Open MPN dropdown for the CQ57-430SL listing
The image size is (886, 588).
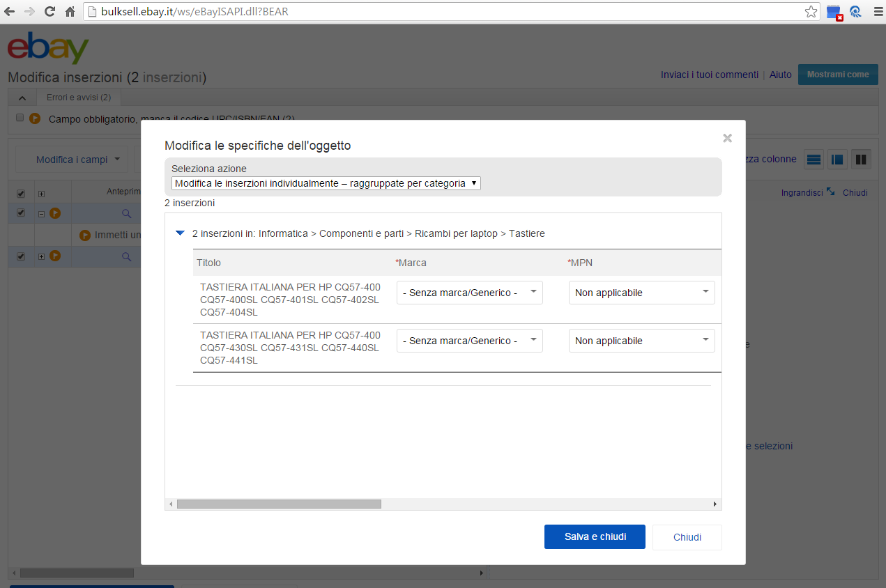[641, 341]
